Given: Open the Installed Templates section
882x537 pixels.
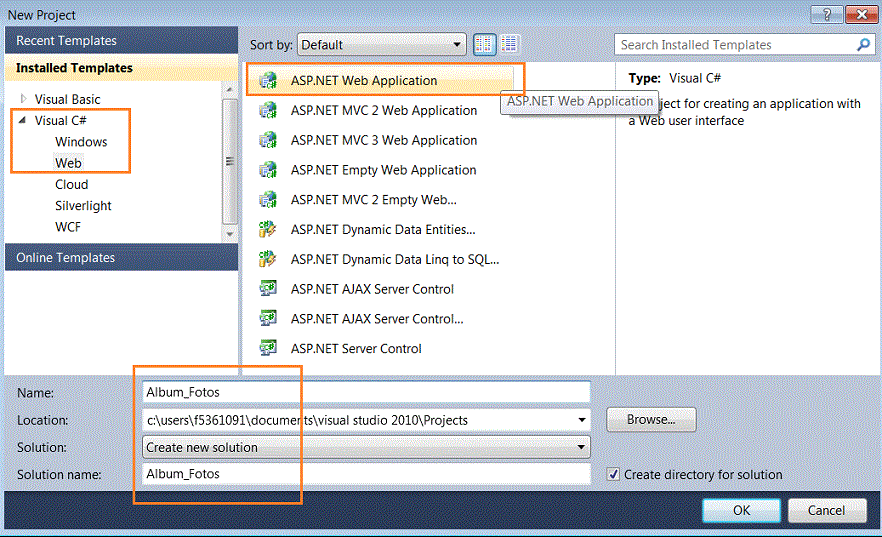Looking at the screenshot, I should [x=122, y=68].
